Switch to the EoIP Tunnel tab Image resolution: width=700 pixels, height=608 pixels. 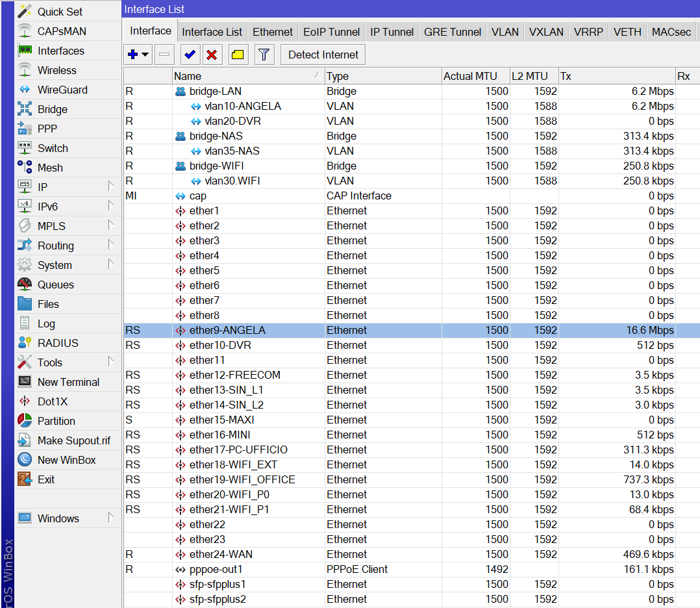(x=331, y=32)
